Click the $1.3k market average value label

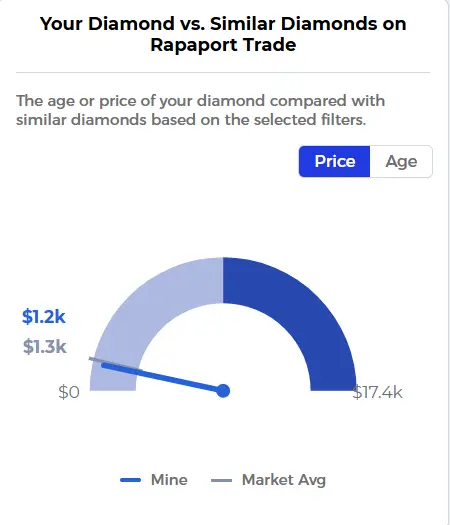(45, 346)
